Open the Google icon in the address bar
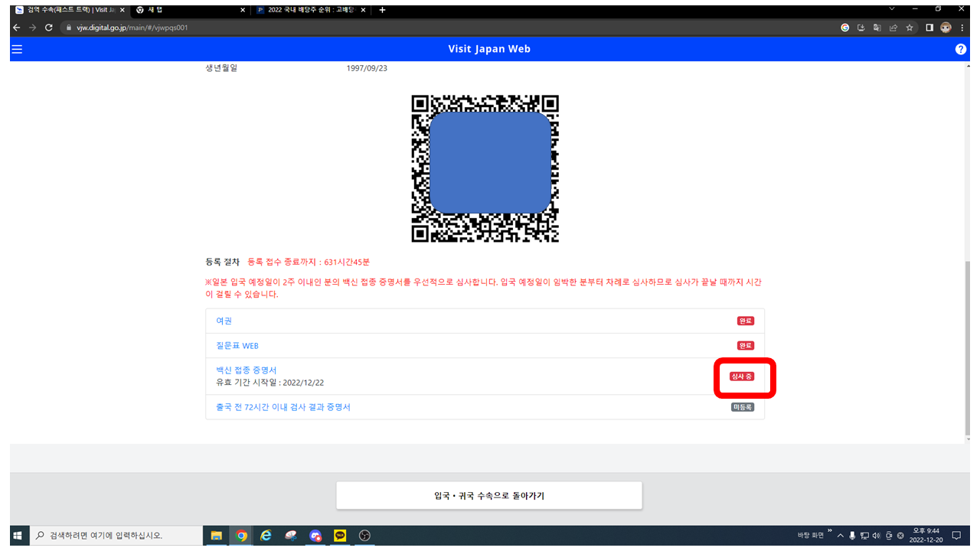The height and width of the screenshot is (551, 980). (845, 28)
